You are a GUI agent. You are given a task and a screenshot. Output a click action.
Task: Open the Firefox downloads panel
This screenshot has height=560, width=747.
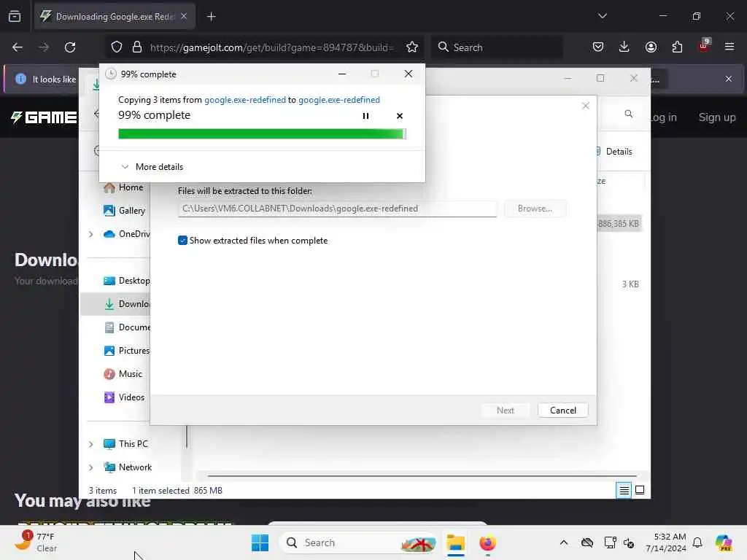(624, 47)
